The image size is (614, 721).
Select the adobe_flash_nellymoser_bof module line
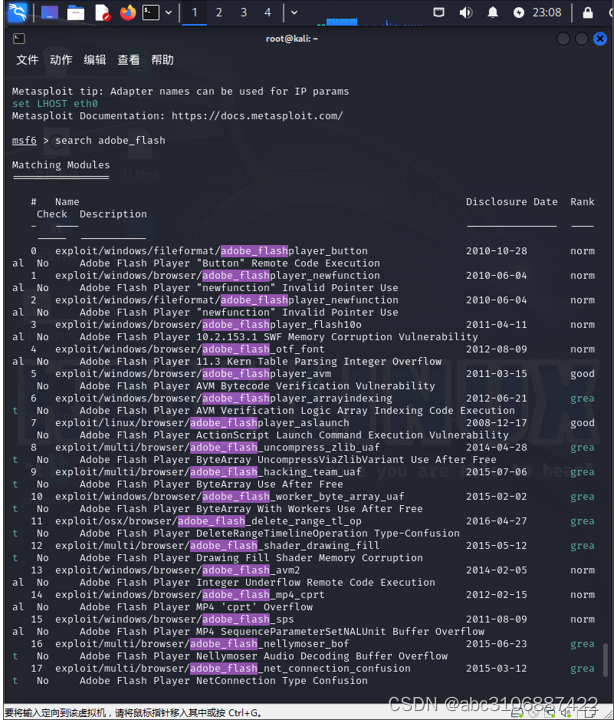pyautogui.click(x=202, y=644)
